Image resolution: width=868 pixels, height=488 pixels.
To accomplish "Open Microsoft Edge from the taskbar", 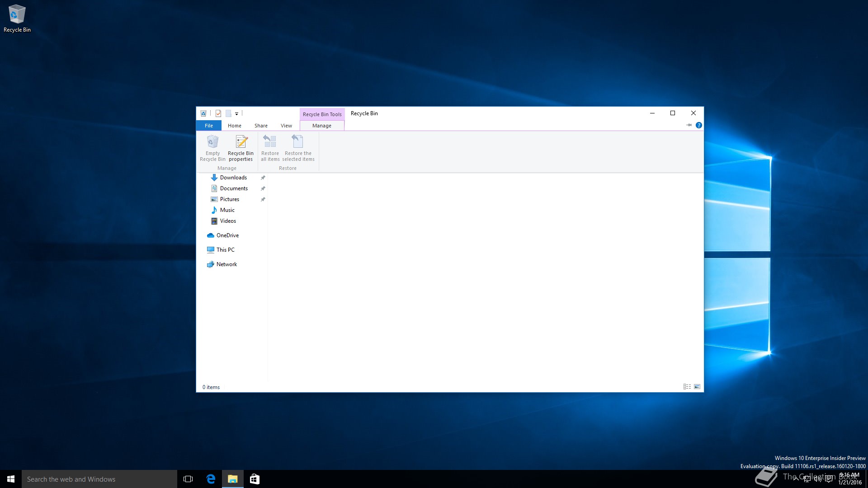I will pos(211,479).
